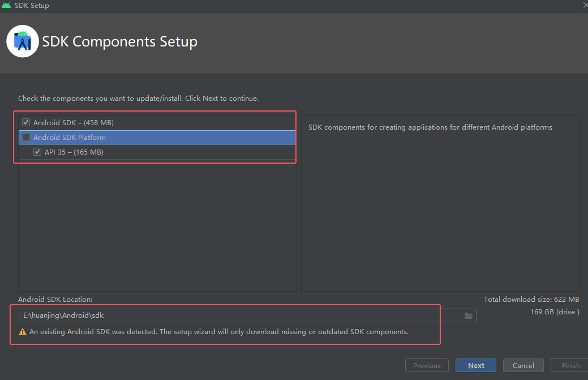Image resolution: width=588 pixels, height=380 pixels.
Task: Click the yellow warning icon
Action: click(x=23, y=332)
